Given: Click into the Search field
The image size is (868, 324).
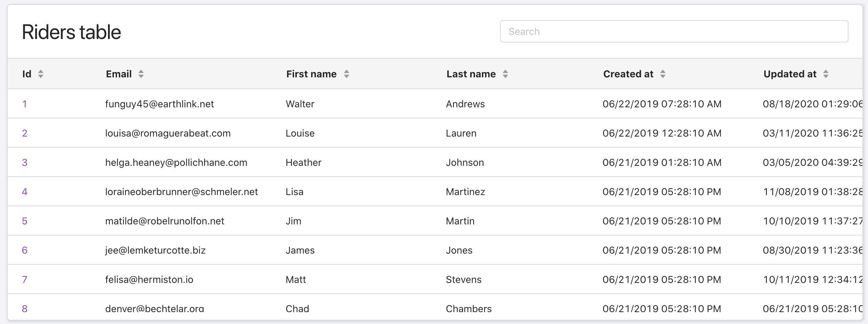Looking at the screenshot, I should (x=674, y=31).
